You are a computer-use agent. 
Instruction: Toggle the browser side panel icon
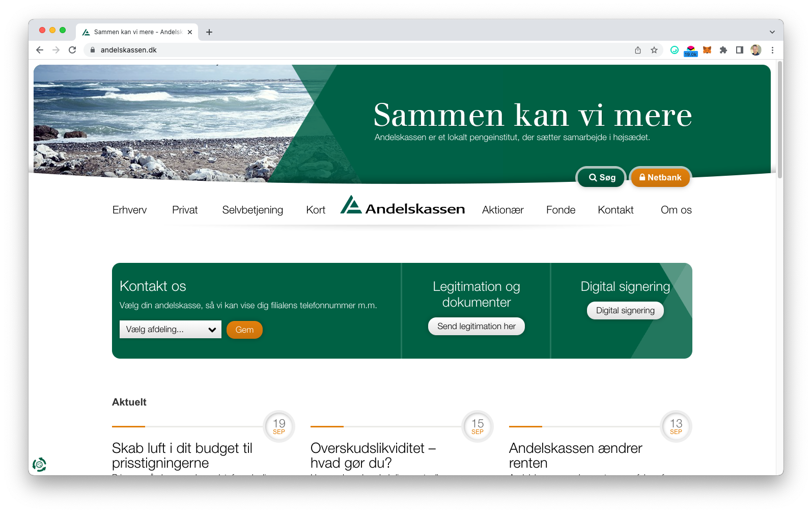pyautogui.click(x=740, y=50)
